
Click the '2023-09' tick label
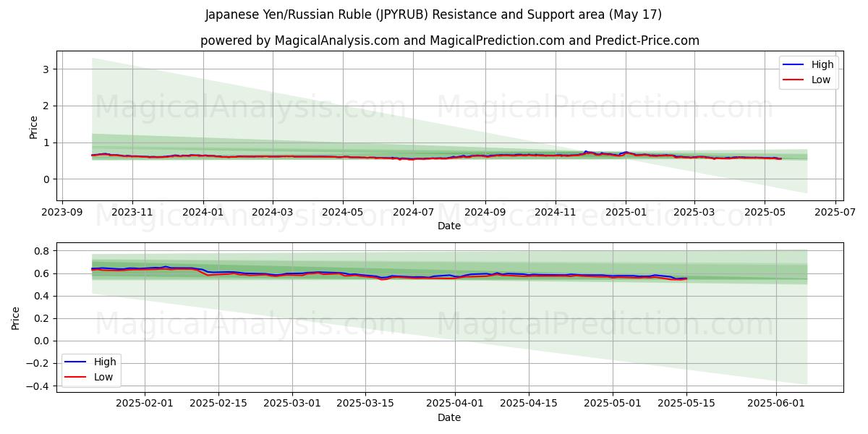[x=61, y=213]
